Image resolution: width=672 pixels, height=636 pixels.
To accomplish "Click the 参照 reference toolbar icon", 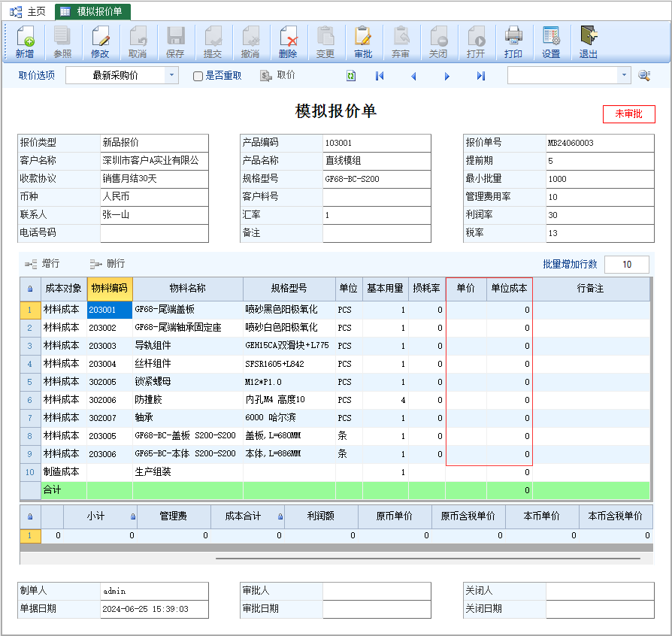I will coord(62,41).
